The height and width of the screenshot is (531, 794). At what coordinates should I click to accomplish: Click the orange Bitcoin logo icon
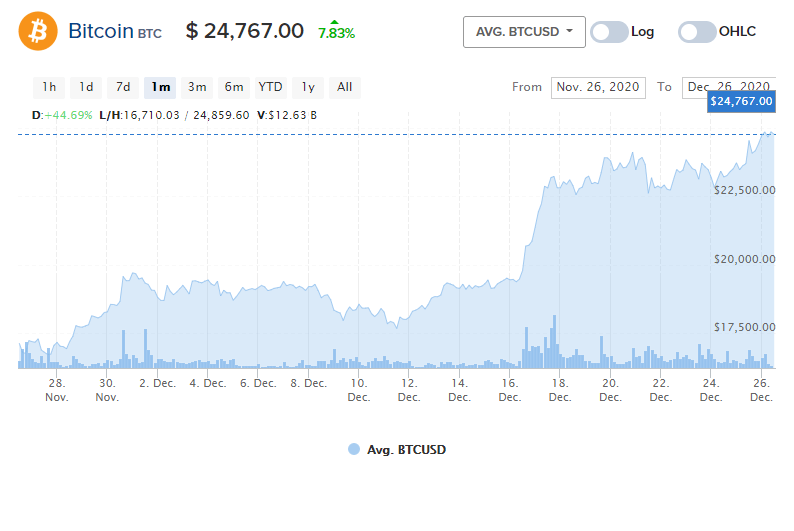(x=38, y=31)
